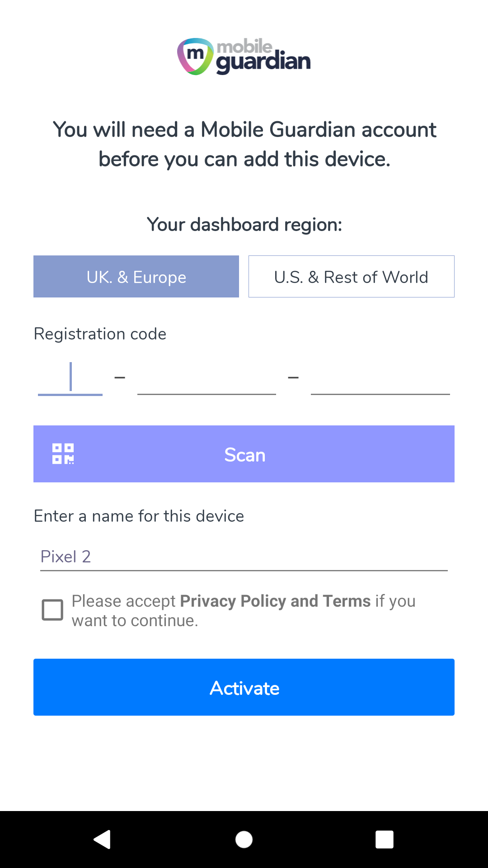Tap the 'Your dashboard region:' label
The image size is (488, 868).
click(244, 225)
